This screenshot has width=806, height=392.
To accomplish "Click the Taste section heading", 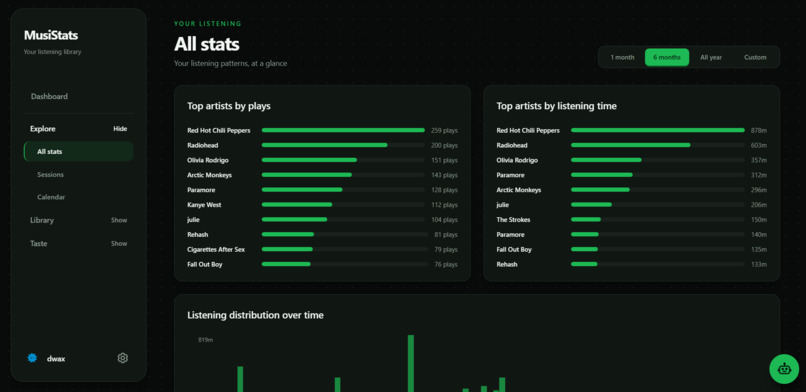I will [39, 244].
